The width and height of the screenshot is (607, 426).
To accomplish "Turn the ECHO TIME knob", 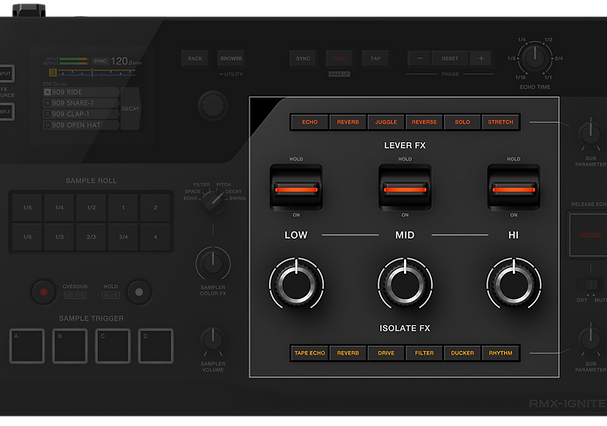I will pyautogui.click(x=535, y=58).
